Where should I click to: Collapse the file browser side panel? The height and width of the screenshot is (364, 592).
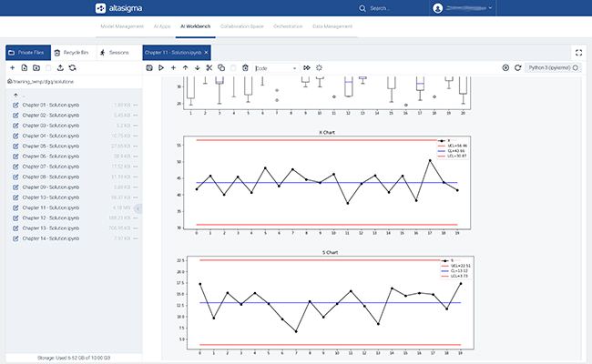click(x=138, y=208)
